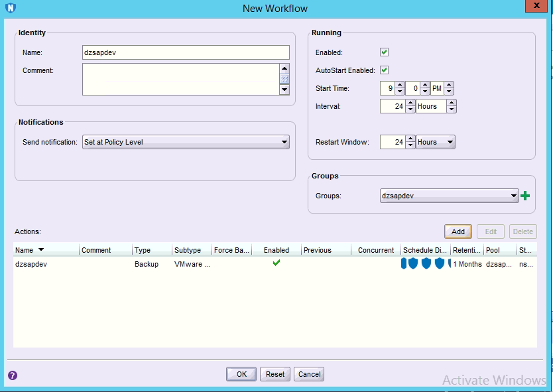Screen dimensions: 553x392
Task: Click the NetWorker logo in title bar
Action: point(11,9)
